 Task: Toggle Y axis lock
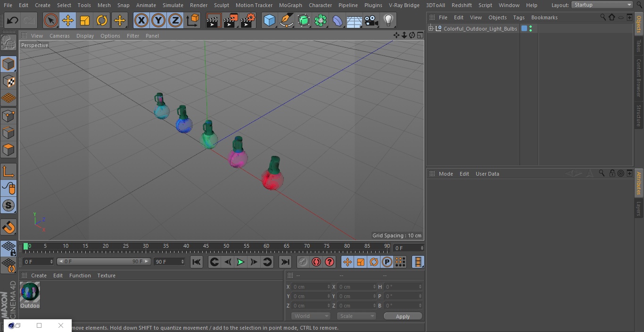coord(158,21)
